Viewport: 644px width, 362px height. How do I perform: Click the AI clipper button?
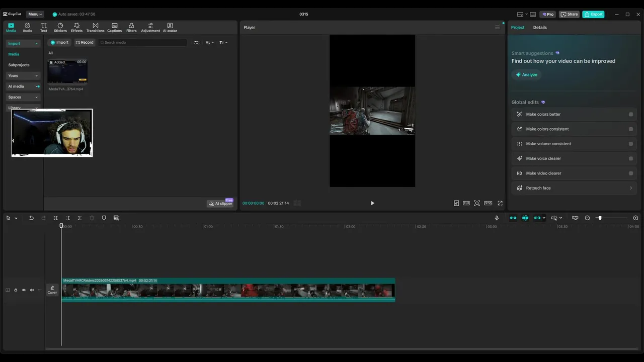coord(220,204)
